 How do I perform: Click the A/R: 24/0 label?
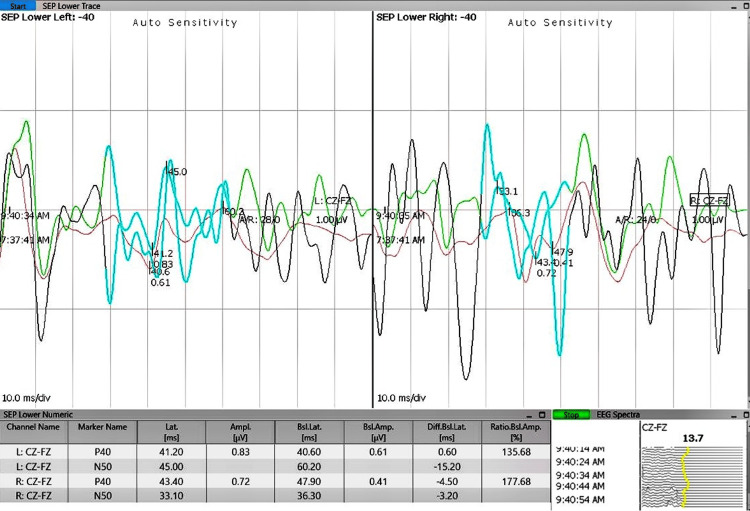637,220
